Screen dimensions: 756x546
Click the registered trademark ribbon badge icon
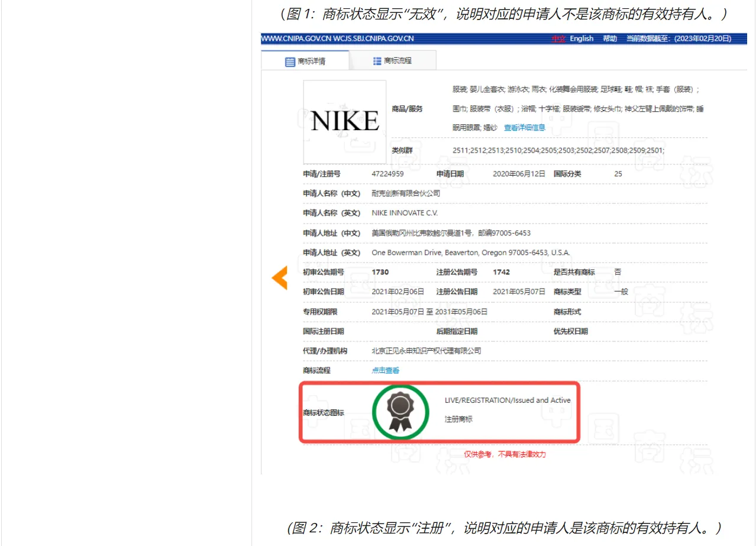[400, 412]
